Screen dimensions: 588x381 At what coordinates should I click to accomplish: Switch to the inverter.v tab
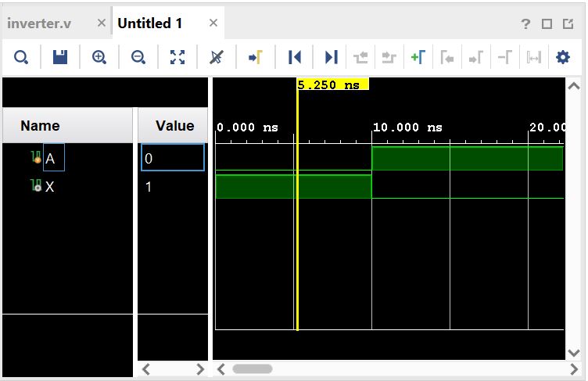(x=39, y=23)
